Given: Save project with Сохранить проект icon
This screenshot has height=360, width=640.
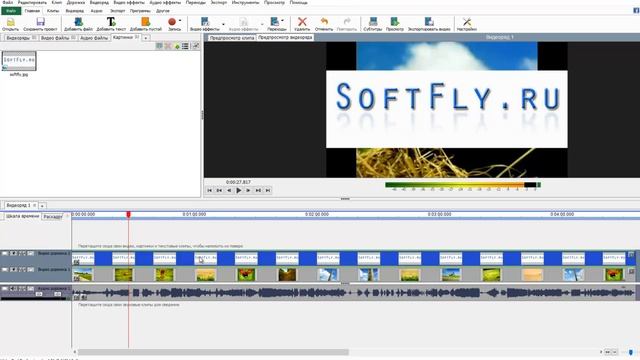Looking at the screenshot, I should coord(40,22).
